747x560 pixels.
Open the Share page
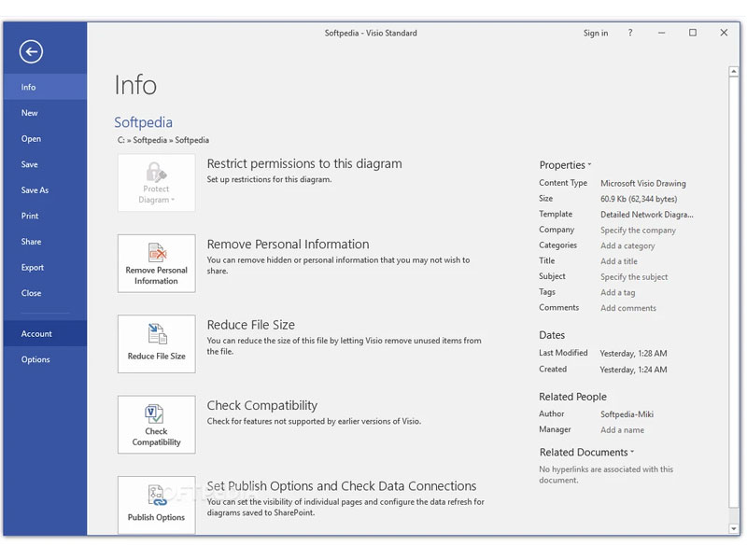45,242
